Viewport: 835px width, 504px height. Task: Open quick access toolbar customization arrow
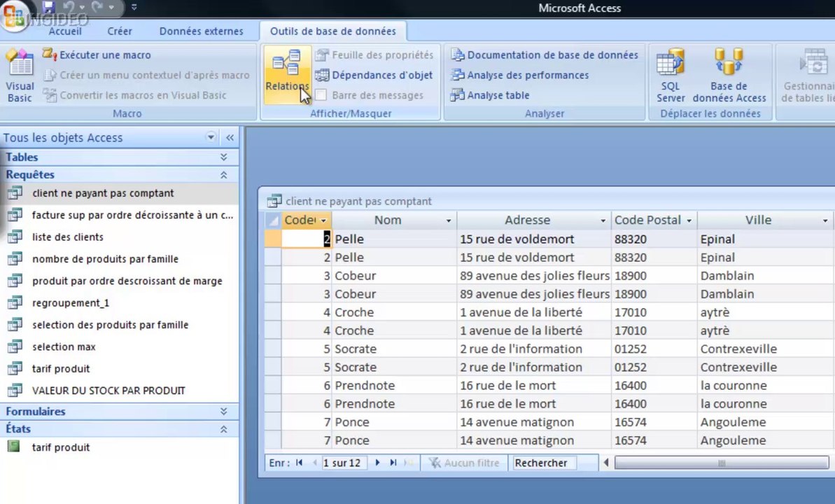(x=134, y=8)
